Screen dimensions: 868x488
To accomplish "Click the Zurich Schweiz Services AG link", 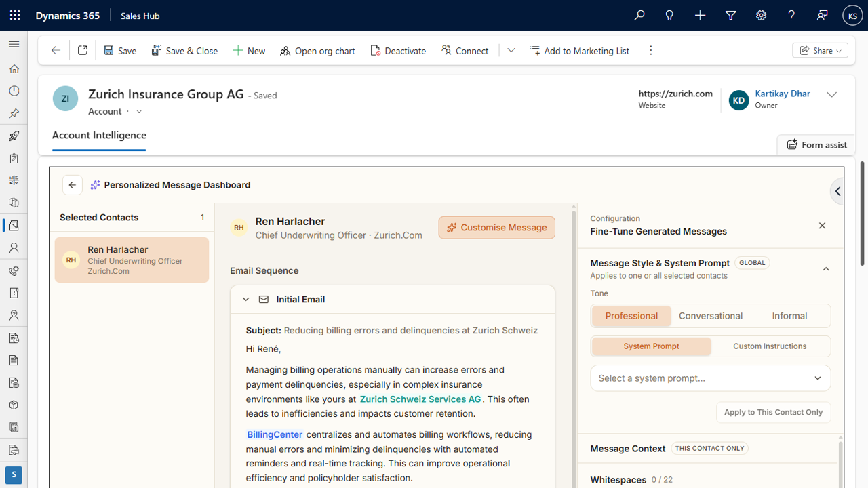I will coord(420,399).
